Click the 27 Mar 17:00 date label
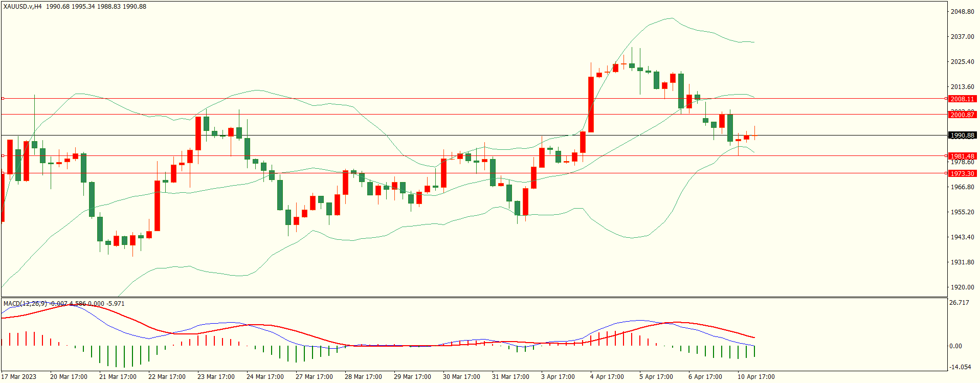 tap(315, 377)
